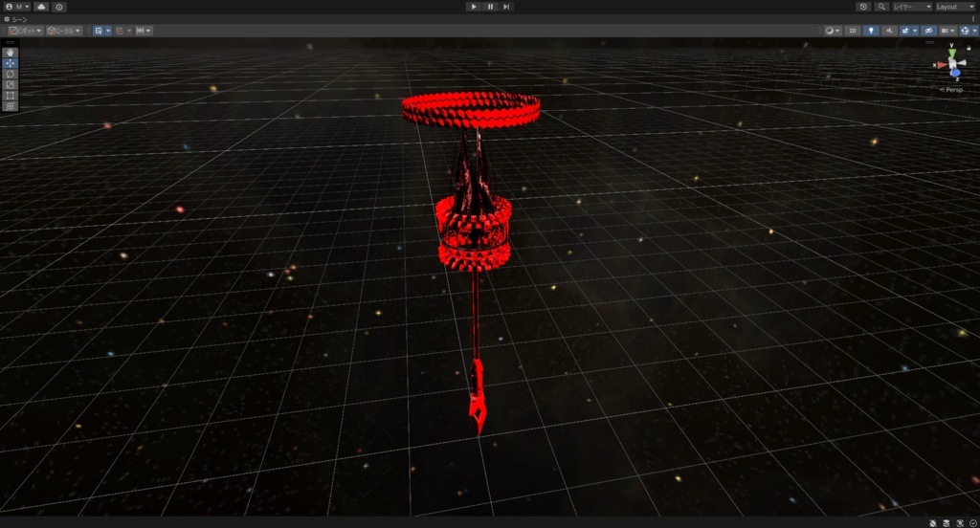The height and width of the screenshot is (528, 980).
Task: Open Unity Cloud services
Action: point(41,7)
